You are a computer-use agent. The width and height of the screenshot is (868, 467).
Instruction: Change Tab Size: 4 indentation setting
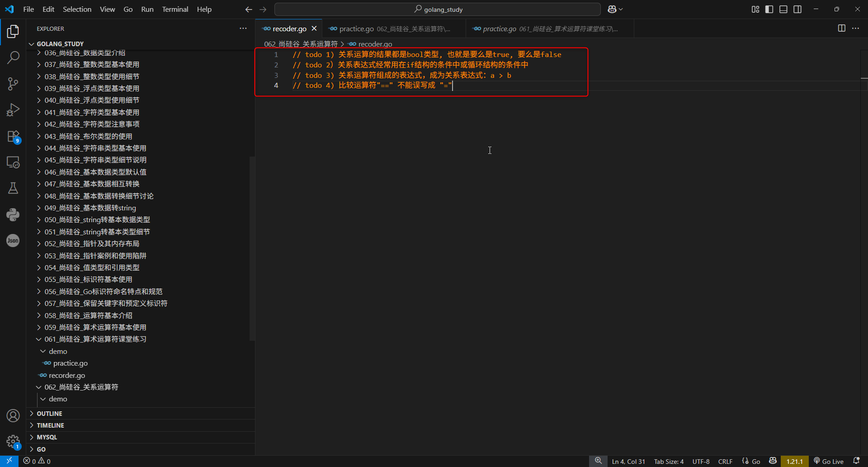tap(669, 461)
